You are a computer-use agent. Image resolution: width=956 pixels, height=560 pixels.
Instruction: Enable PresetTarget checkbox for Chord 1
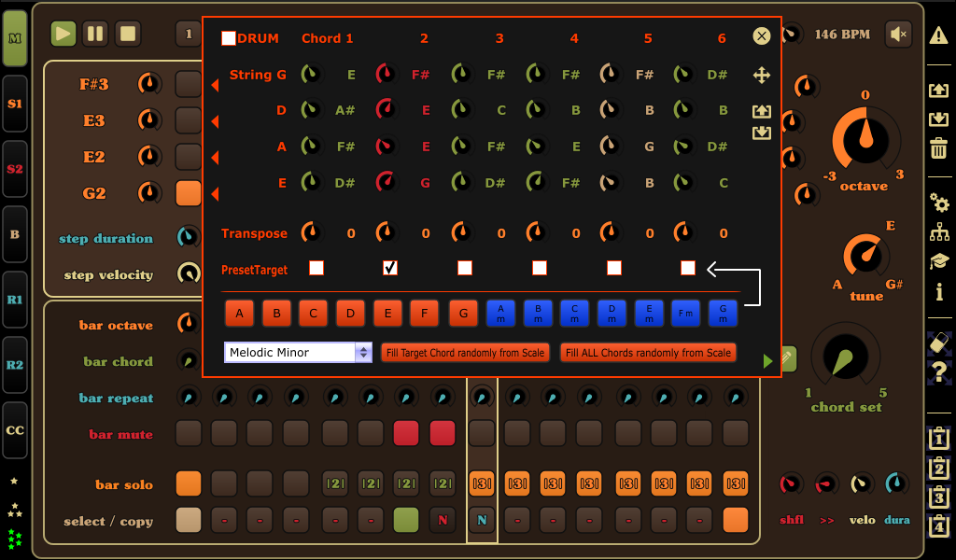coord(316,268)
